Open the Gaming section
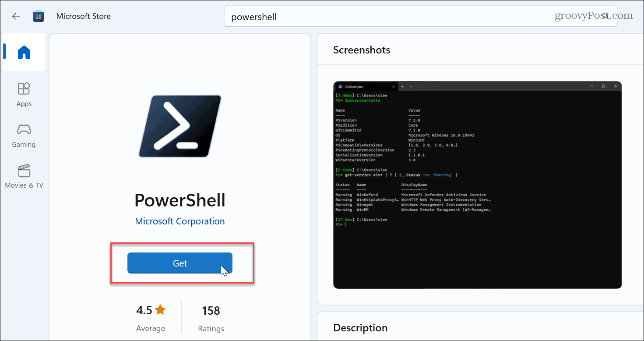 (24, 135)
